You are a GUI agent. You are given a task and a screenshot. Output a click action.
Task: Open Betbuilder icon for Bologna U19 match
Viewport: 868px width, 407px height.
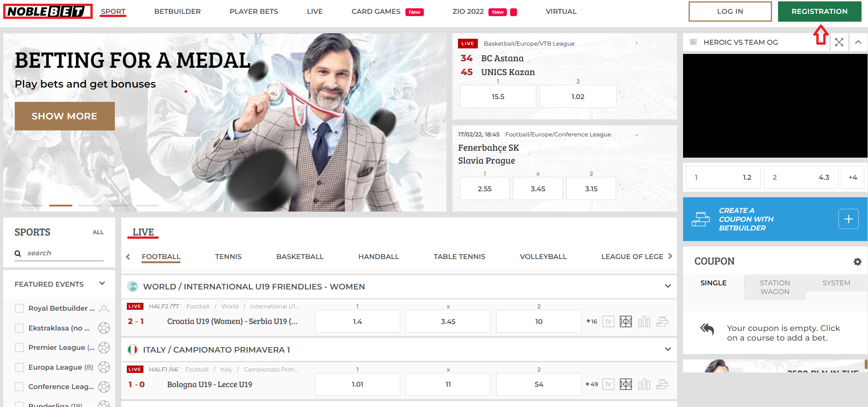662,384
